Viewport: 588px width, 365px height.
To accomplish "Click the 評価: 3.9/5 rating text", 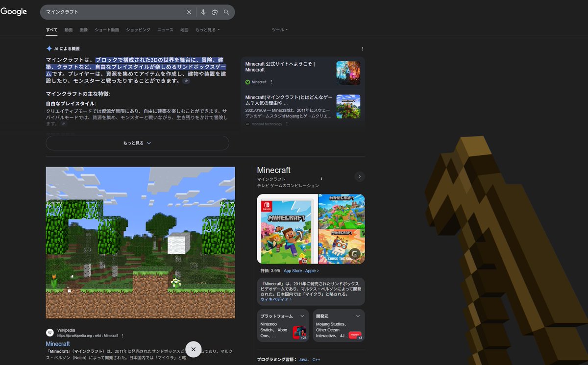I will click(270, 270).
